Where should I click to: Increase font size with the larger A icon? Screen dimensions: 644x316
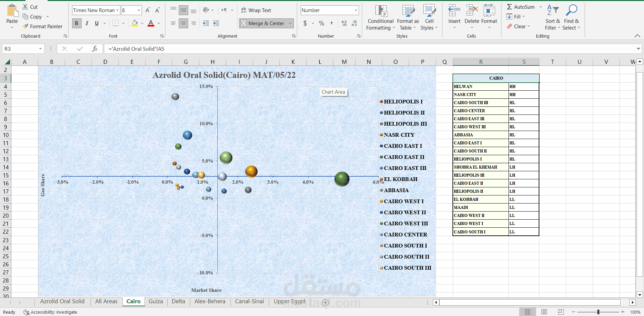(148, 10)
